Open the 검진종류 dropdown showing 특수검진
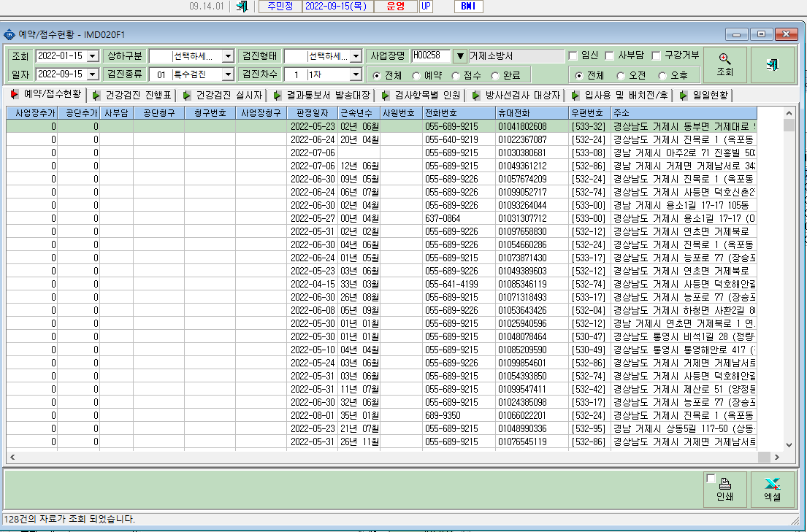The width and height of the screenshot is (807, 532). 228,74
